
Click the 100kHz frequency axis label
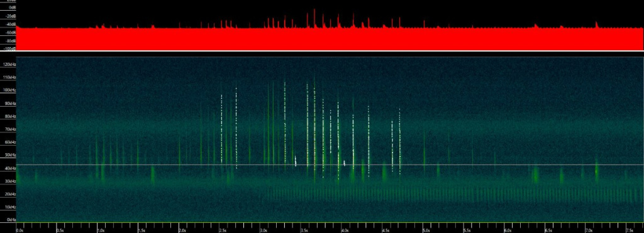pos(10,90)
